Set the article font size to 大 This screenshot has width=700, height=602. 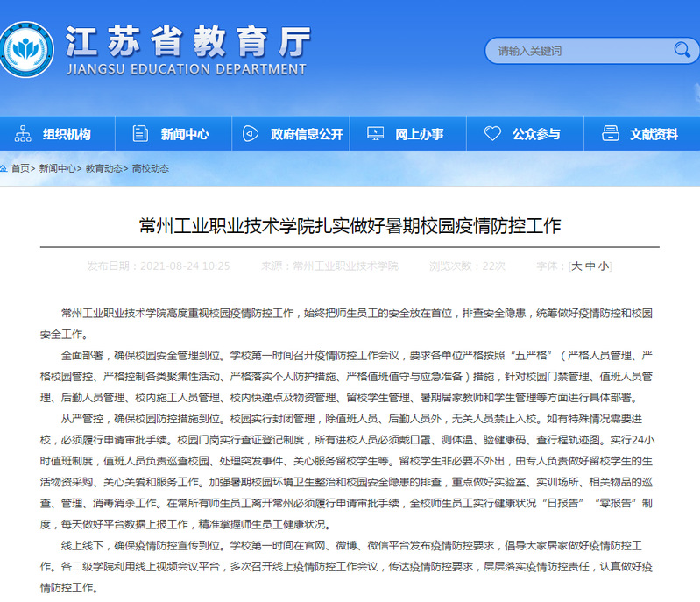click(576, 266)
